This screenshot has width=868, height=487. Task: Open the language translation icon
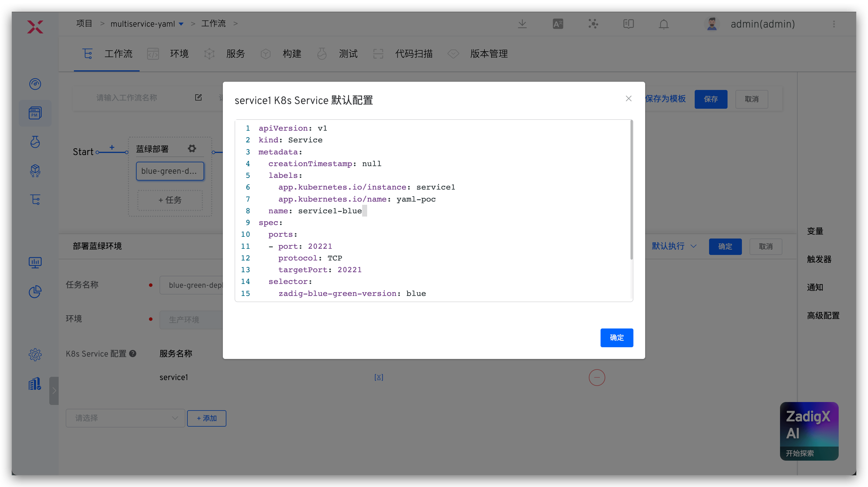pyautogui.click(x=558, y=24)
